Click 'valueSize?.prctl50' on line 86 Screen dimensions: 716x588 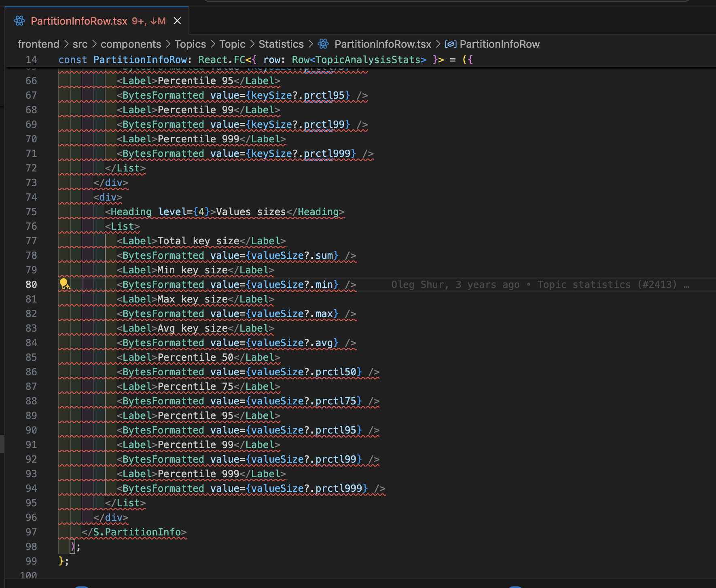tap(304, 372)
